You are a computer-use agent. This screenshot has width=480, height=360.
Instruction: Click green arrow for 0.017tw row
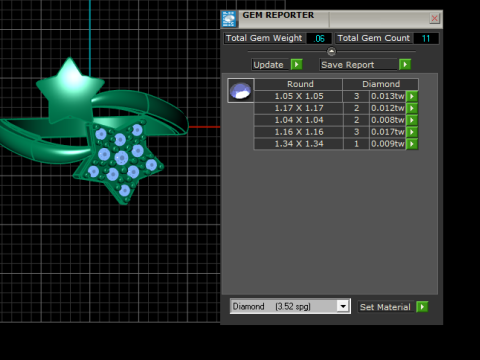(412, 132)
